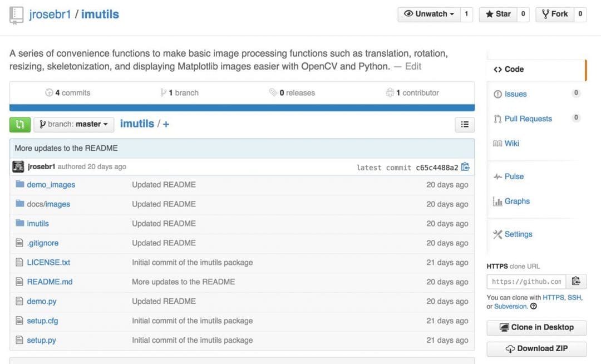Screen dimensions: 601x364
Task: Open the file list view toggle icon
Action: click(x=465, y=125)
